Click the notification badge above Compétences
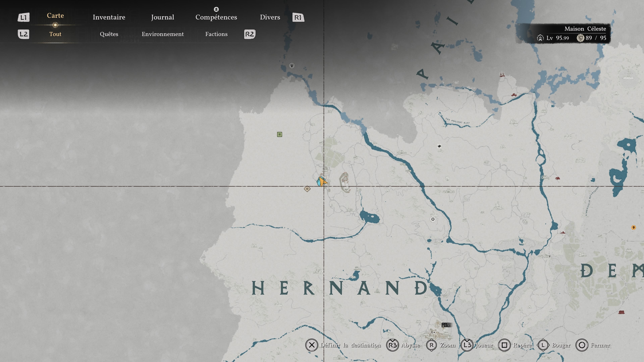Screen dimensions: 644x362 216,9
